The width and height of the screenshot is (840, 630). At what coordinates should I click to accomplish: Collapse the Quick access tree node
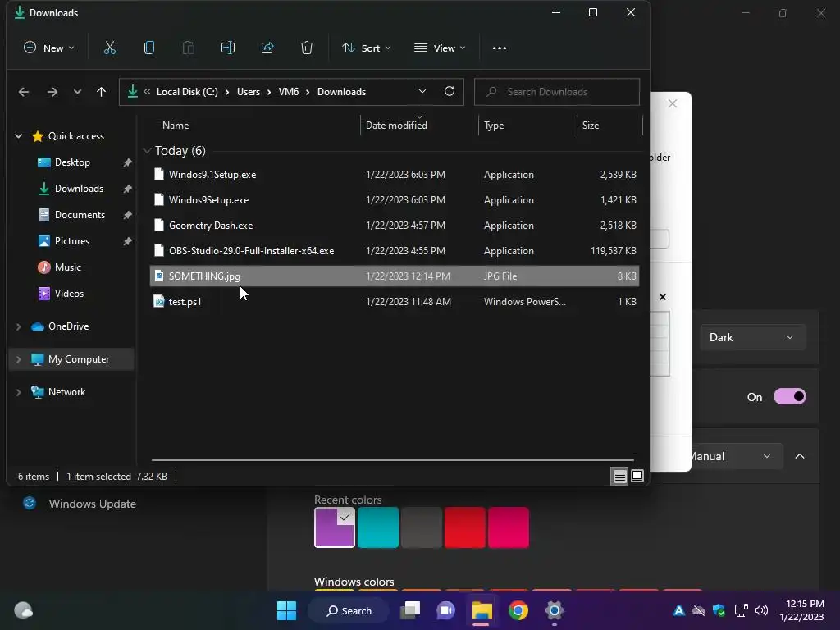pyautogui.click(x=19, y=136)
